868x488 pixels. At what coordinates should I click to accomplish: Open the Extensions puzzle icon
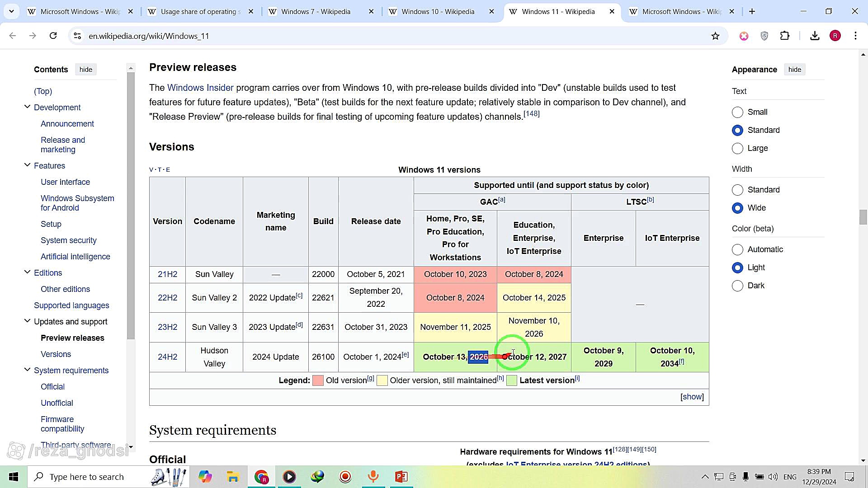point(785,36)
